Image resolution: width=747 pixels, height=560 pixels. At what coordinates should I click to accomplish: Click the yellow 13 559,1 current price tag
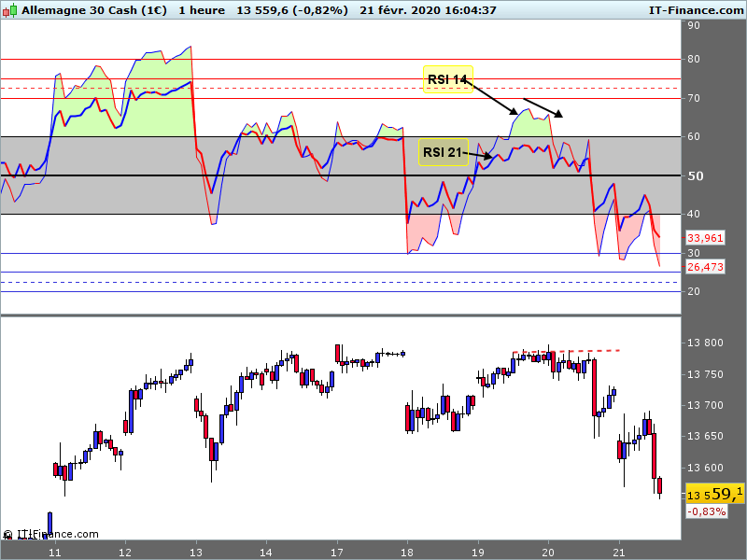[714, 493]
